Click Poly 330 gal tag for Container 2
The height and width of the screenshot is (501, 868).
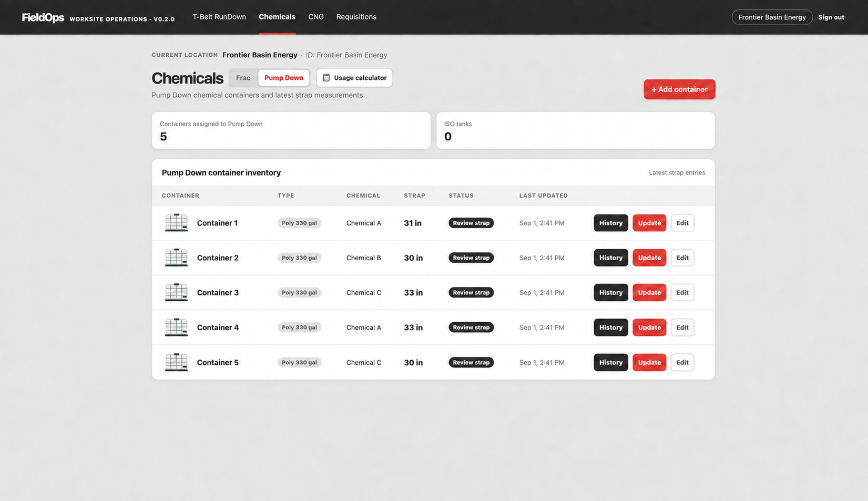point(299,258)
